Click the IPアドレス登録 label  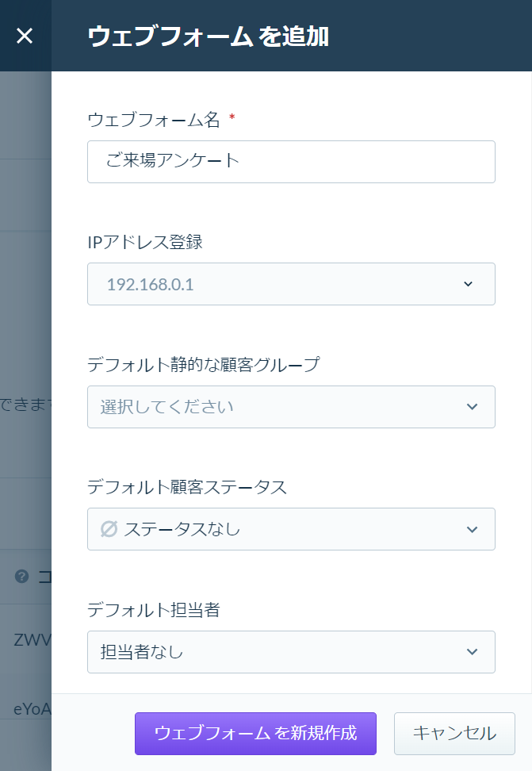click(145, 242)
